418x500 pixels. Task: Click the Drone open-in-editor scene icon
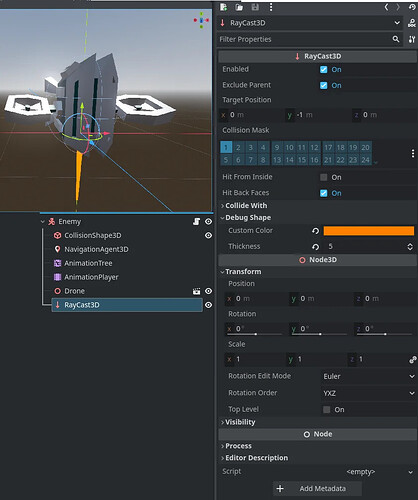click(x=196, y=291)
